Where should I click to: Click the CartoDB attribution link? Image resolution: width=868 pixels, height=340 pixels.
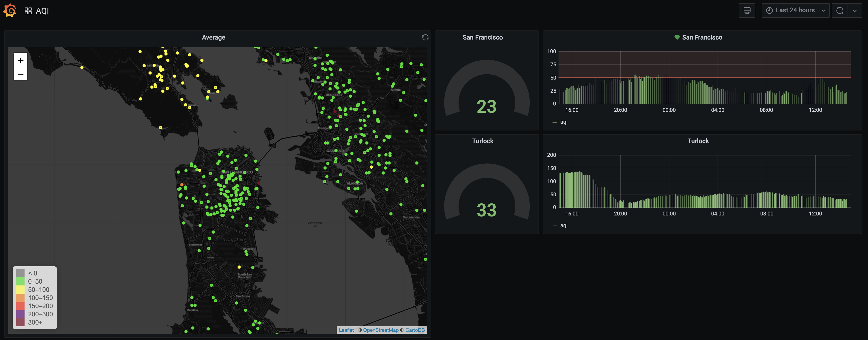coord(415,330)
